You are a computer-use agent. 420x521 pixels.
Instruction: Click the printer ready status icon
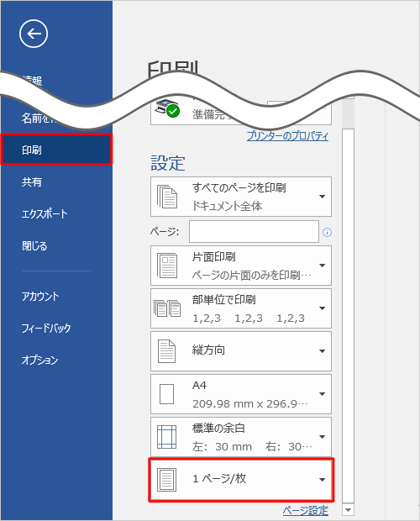[168, 108]
